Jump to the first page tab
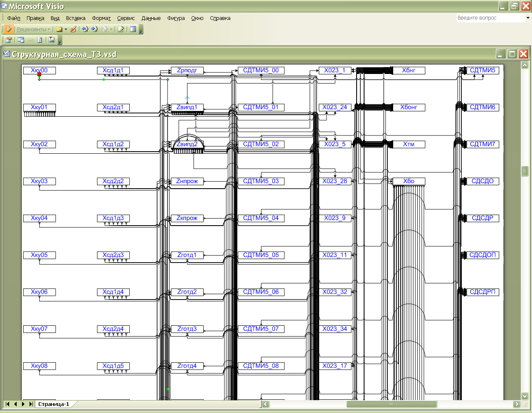532x413 pixels. pos(7,404)
